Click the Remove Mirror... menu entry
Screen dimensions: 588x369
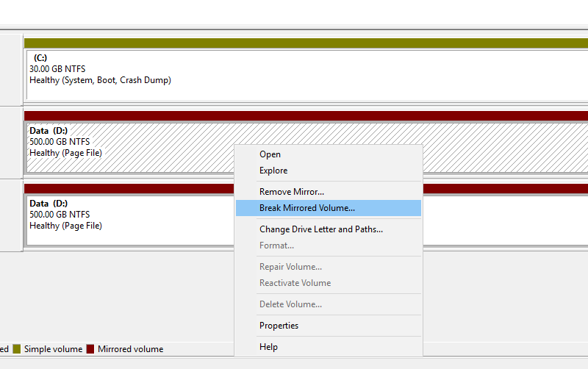291,192
